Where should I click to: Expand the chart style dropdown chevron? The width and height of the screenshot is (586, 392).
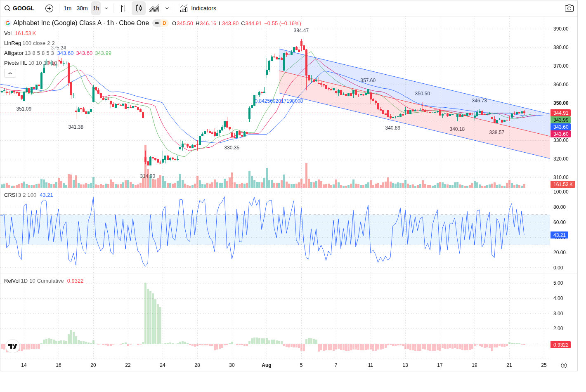coord(167,8)
